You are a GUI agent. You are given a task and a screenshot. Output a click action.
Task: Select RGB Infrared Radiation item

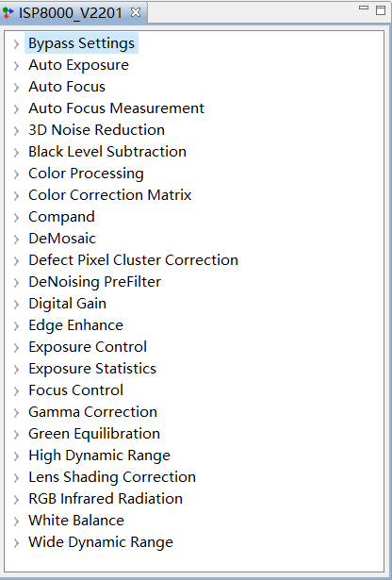(106, 499)
